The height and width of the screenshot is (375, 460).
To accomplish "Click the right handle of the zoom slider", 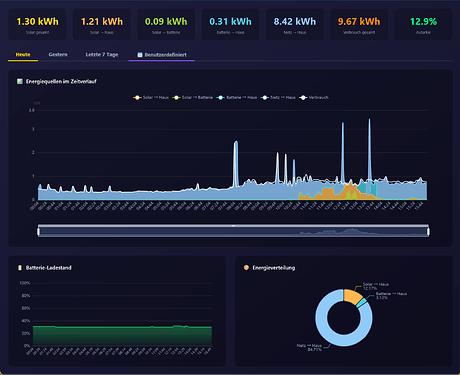I will coord(428,231).
